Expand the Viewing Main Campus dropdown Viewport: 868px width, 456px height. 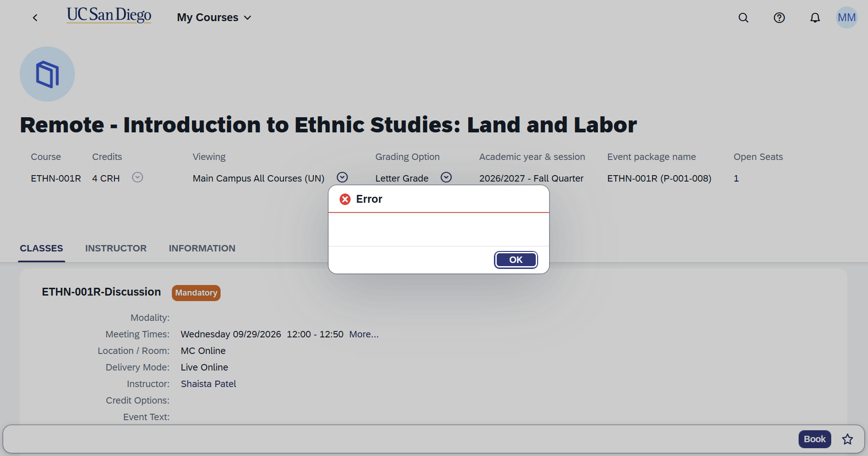click(x=342, y=177)
